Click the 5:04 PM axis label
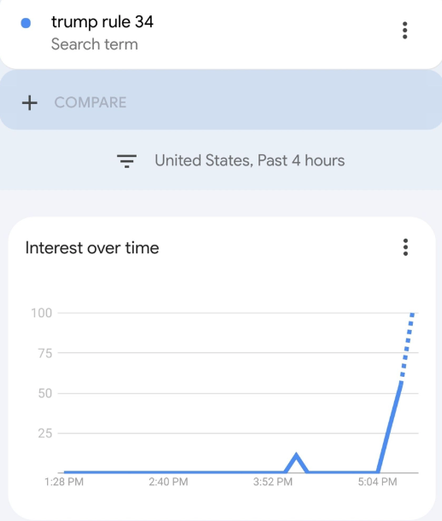 [x=377, y=482]
